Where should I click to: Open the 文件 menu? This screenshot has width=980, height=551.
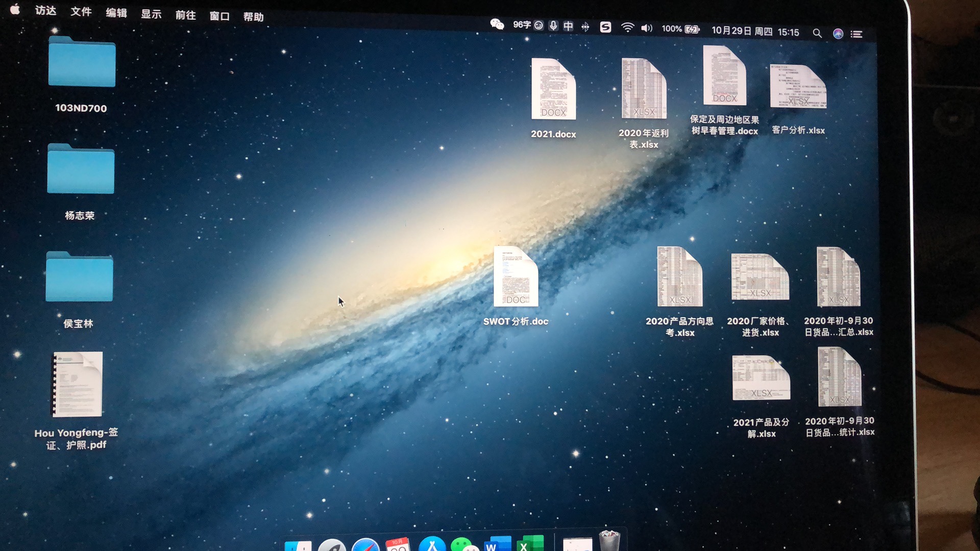(81, 11)
